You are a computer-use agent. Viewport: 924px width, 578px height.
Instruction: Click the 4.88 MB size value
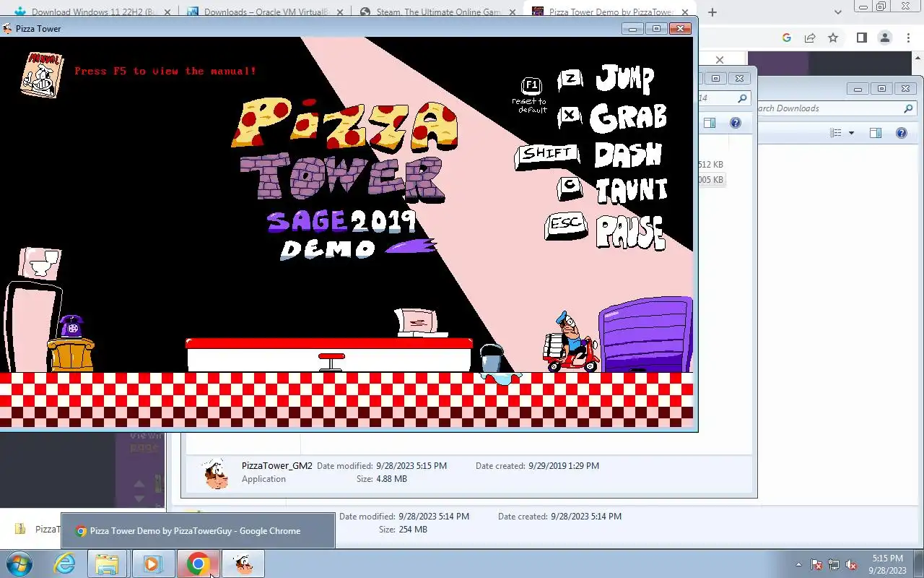click(391, 479)
